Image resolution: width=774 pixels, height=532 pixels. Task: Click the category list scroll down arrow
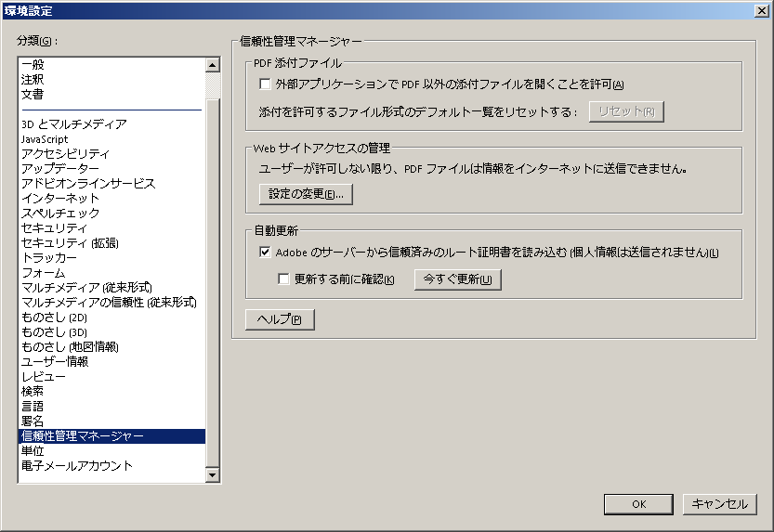tap(212, 474)
